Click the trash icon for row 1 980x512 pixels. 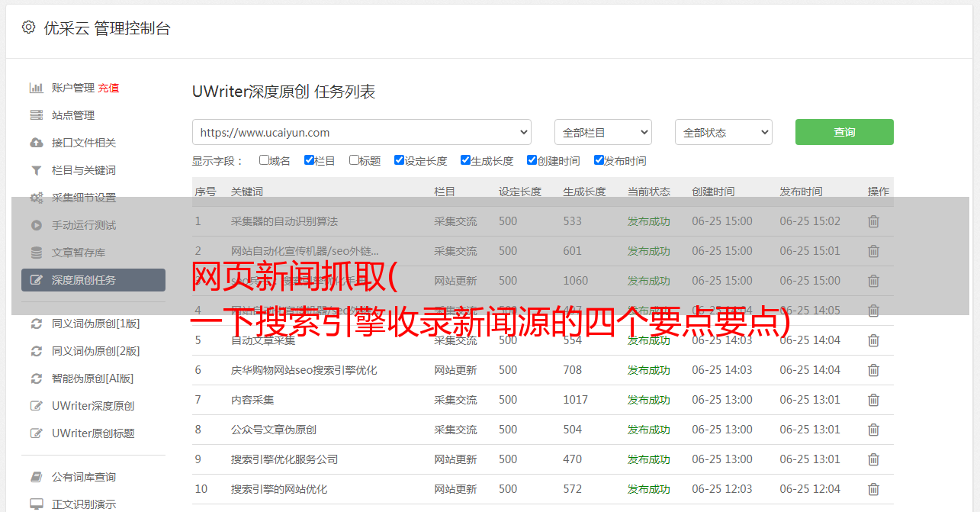pos(873,221)
